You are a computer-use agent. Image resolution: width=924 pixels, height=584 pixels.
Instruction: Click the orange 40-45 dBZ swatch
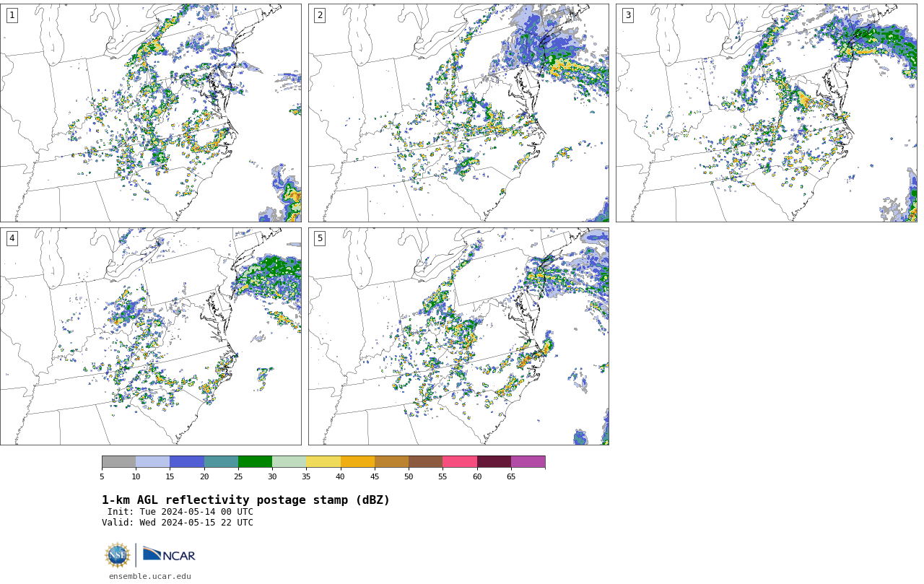click(357, 462)
